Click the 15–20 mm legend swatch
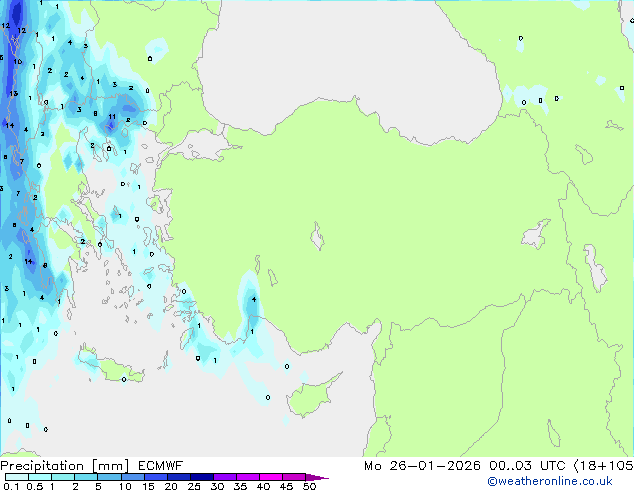634x490 pixels. click(x=155, y=477)
